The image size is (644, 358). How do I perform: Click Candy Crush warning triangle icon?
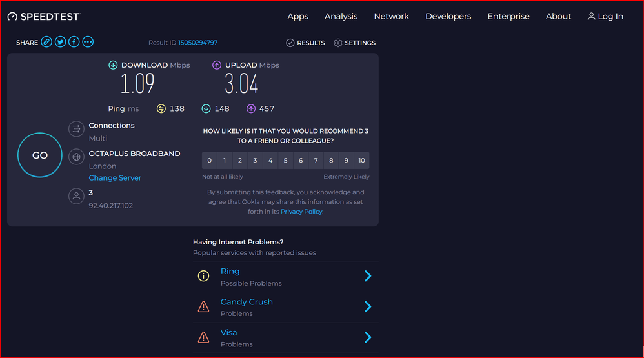click(x=203, y=306)
